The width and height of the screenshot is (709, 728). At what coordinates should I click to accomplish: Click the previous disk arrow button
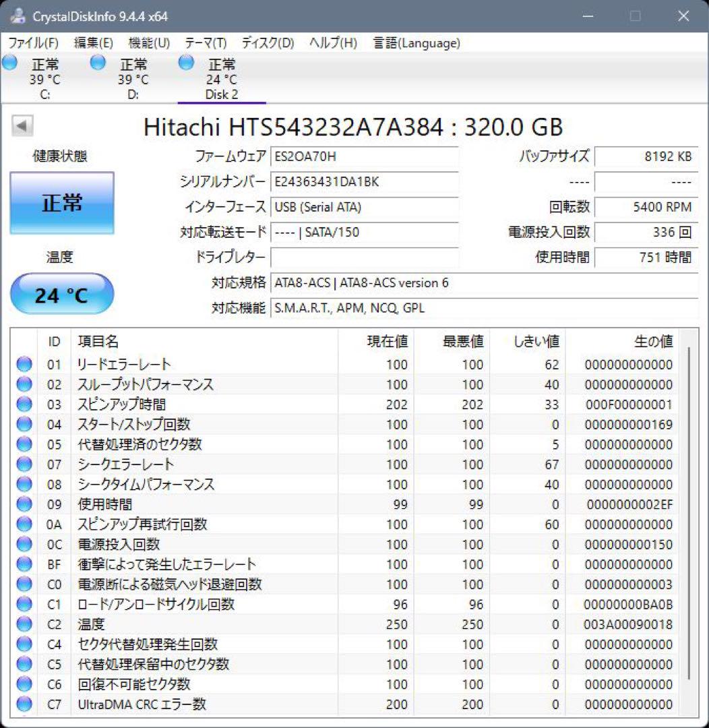coord(22,125)
